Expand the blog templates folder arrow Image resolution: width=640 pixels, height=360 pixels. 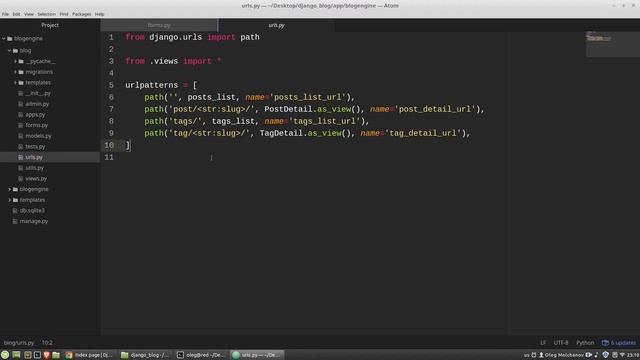[15, 82]
